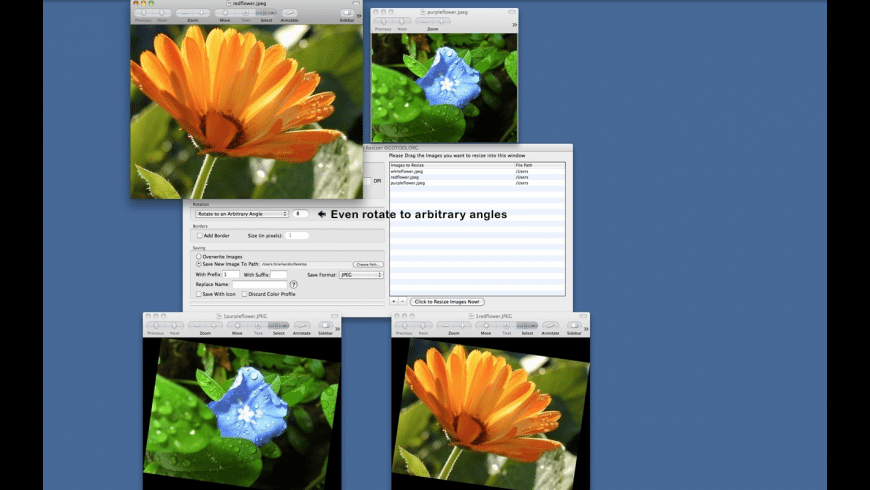Screen dimensions: 870x490
Task: Expand toolbar overflow chevron in purpleflower.jpeg window
Action: coord(514,24)
